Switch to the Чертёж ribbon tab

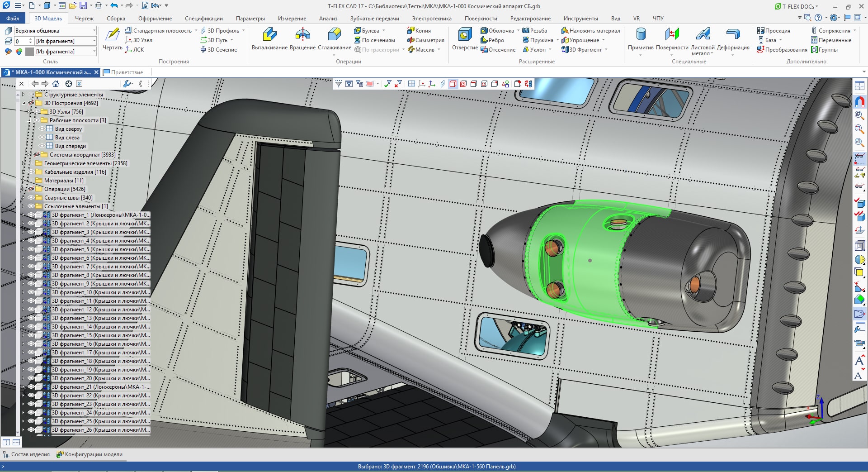(84, 18)
